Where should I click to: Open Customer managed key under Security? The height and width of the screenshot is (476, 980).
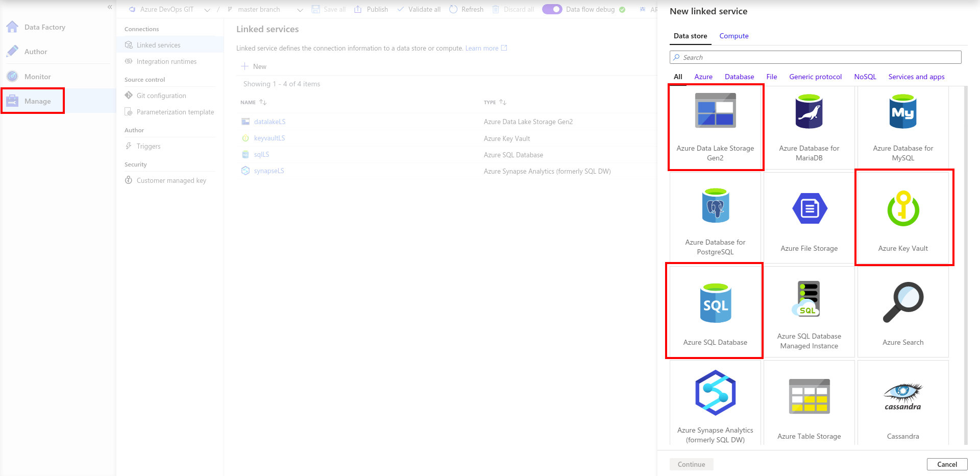click(x=170, y=180)
